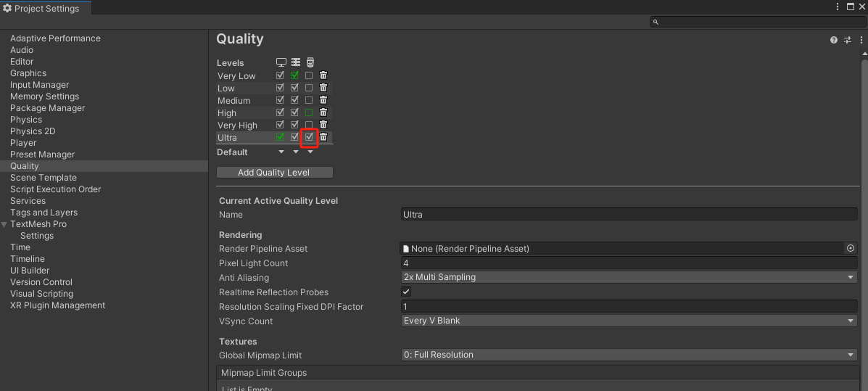This screenshot has height=391, width=868.
Task: Open Default level dropdown for desktop
Action: point(281,152)
